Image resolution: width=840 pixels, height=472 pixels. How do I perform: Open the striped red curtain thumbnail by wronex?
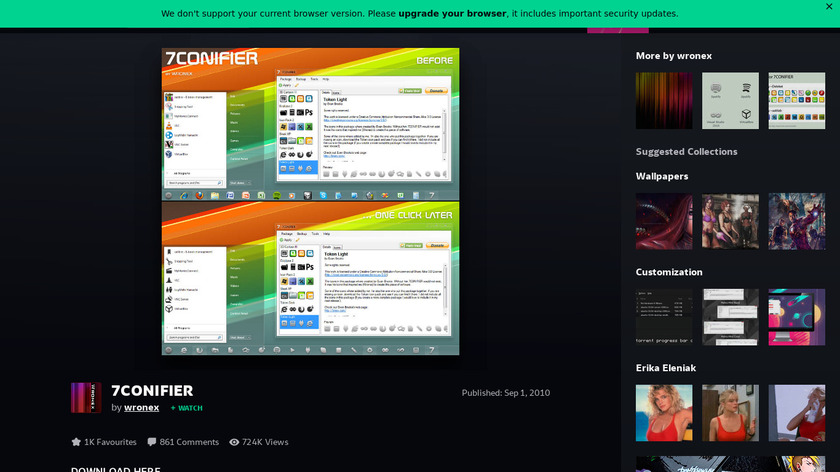[664, 101]
